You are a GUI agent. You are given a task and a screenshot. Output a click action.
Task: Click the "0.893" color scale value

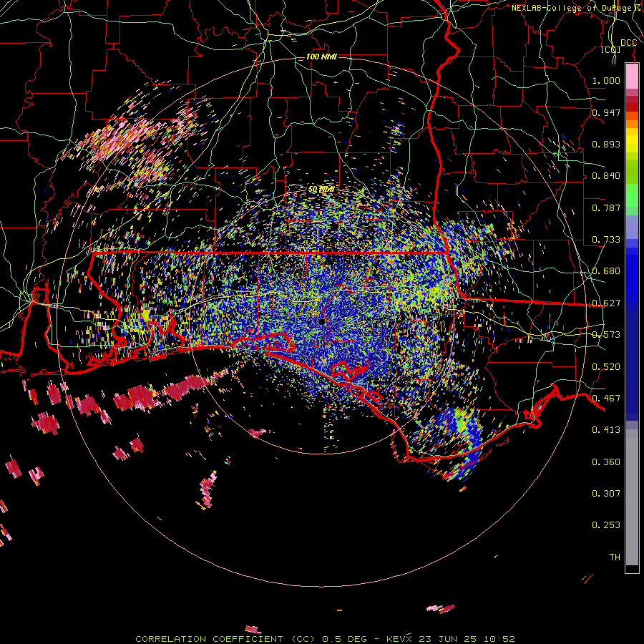click(x=606, y=144)
